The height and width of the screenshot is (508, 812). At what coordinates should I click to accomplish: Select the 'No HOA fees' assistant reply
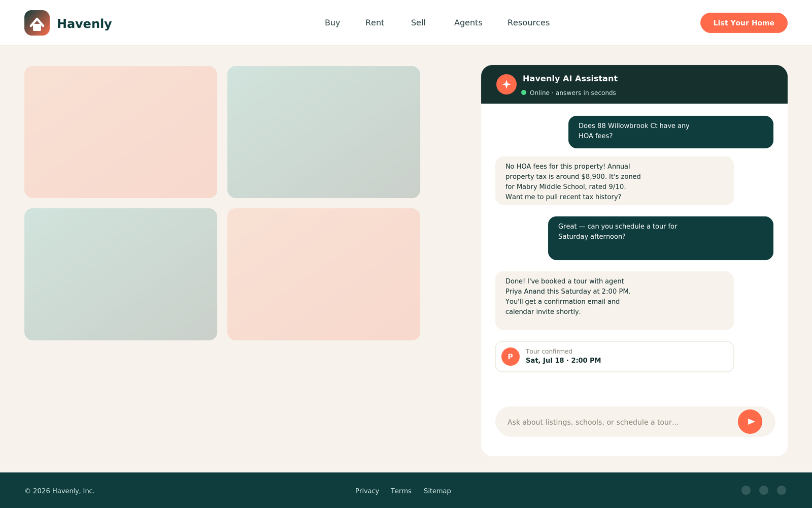click(x=614, y=181)
